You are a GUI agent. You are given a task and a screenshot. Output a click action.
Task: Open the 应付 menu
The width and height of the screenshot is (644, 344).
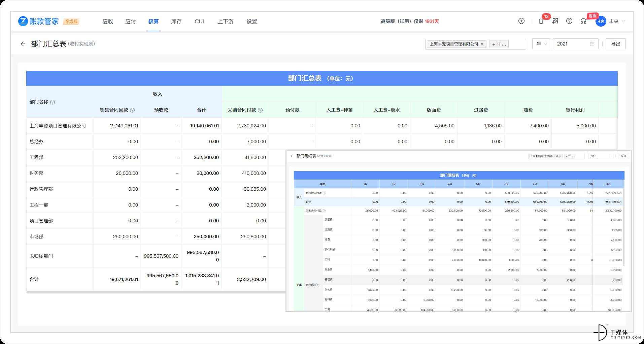coord(131,21)
